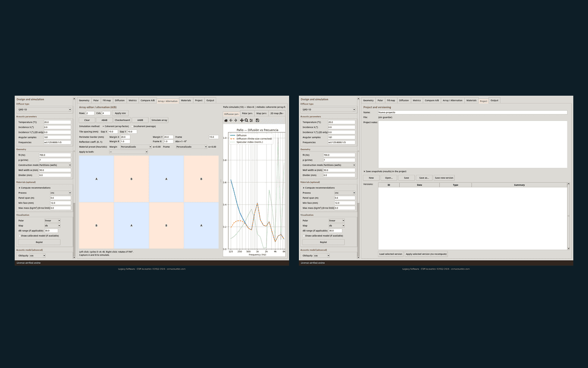Screen dimensions: 588x368
Task: Click the Replot button in left window
Action: point(39,242)
